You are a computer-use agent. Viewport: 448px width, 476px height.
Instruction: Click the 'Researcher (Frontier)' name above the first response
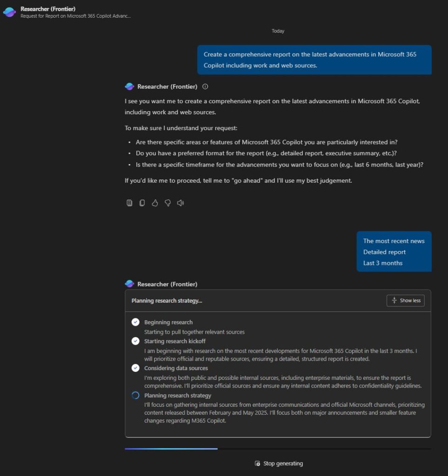[x=167, y=86]
